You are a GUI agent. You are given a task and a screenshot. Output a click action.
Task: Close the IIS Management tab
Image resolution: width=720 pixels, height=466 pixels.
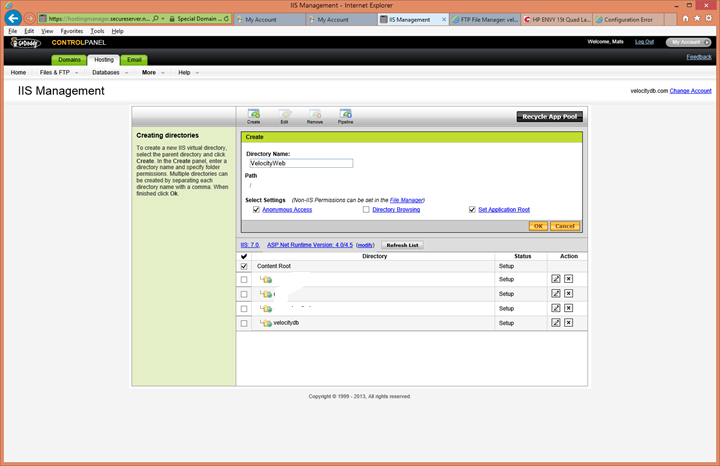(x=444, y=19)
